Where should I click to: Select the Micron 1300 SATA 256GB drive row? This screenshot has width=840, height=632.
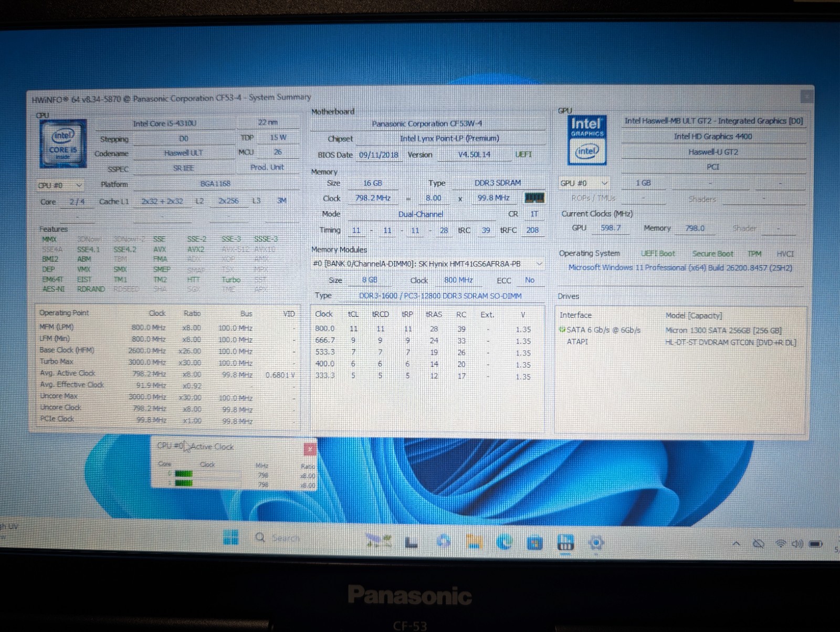[x=680, y=330]
